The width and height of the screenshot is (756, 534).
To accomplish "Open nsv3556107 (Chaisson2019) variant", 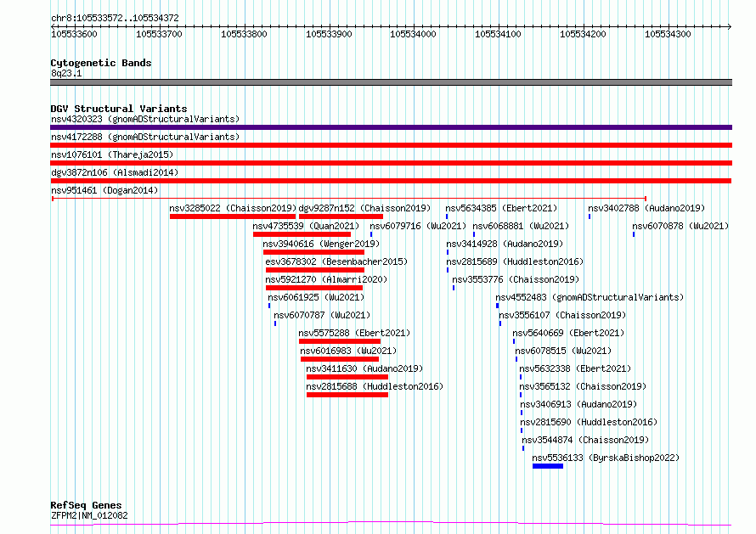I will tap(562, 315).
